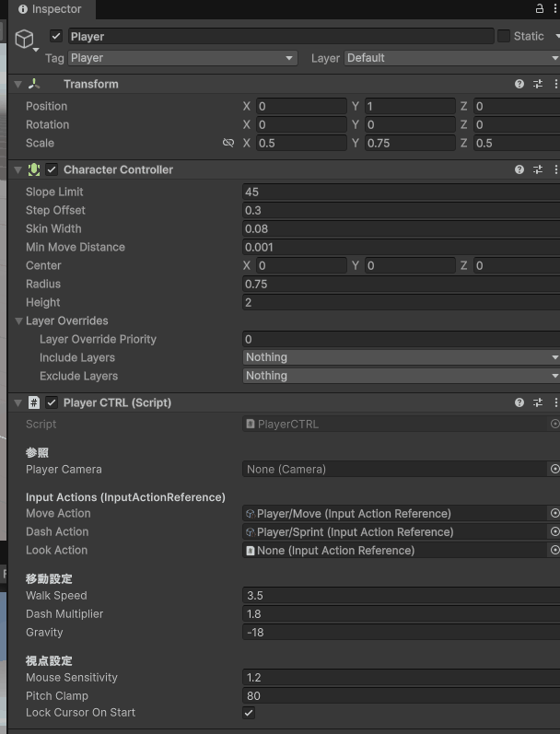Click the Walk Speed value field
The image size is (560, 734).
(x=401, y=596)
